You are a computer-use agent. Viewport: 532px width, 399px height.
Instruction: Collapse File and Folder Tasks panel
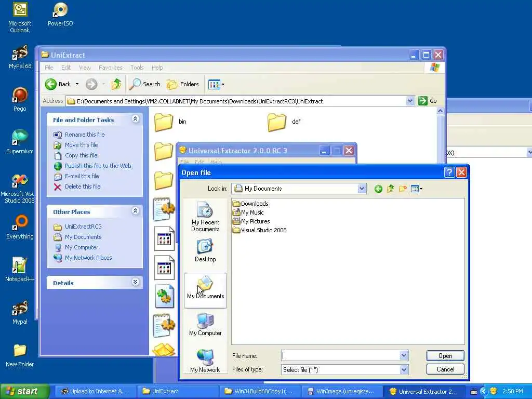(136, 119)
